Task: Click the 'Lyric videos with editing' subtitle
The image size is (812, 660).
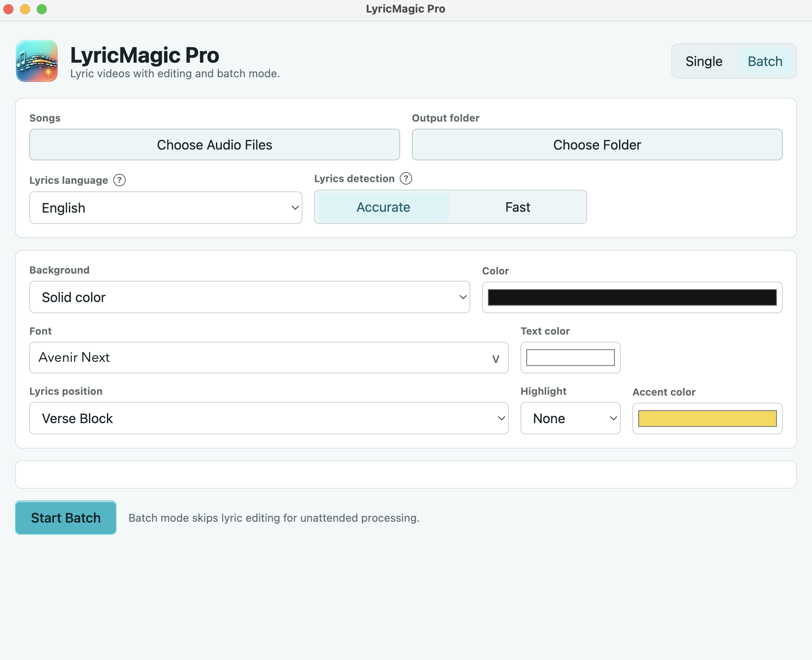Action: (x=175, y=74)
